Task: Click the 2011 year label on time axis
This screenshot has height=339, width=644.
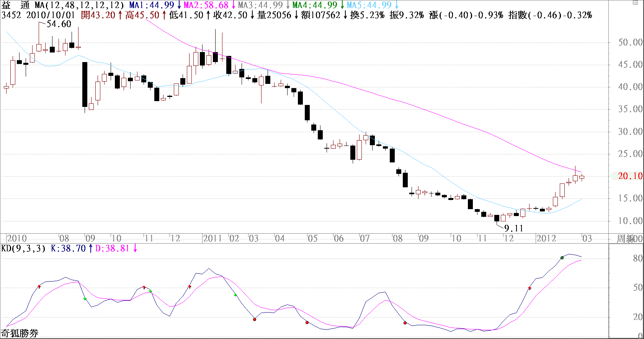Action: pyautogui.click(x=212, y=238)
